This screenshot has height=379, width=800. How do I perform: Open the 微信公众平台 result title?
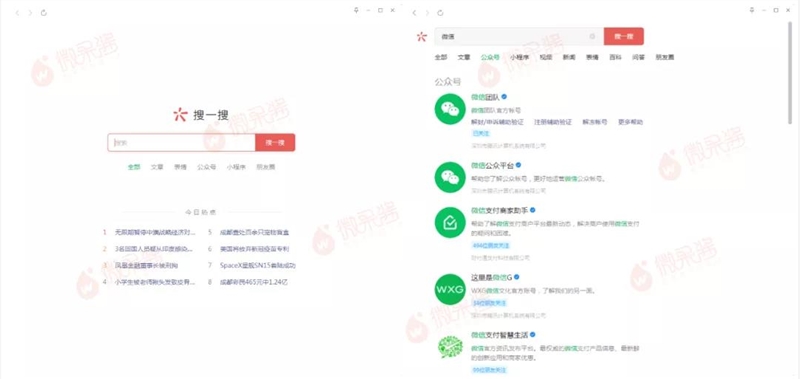pyautogui.click(x=492, y=165)
